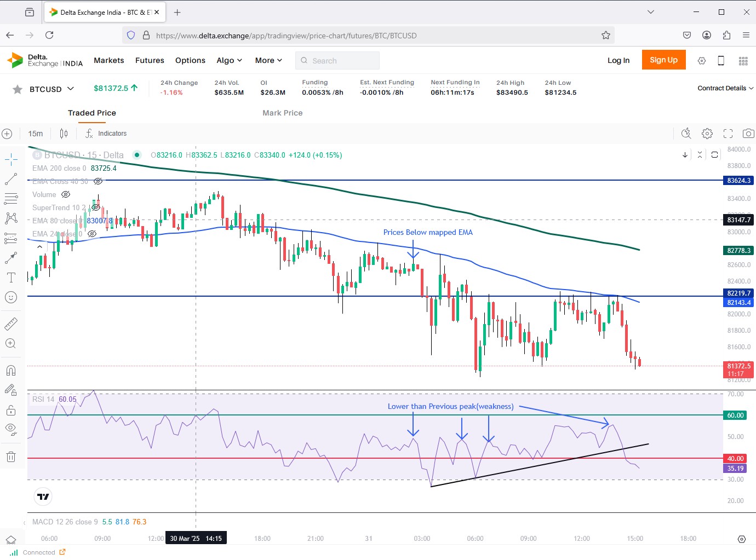The image size is (756, 560).
Task: Click the Log In link
Action: click(618, 61)
